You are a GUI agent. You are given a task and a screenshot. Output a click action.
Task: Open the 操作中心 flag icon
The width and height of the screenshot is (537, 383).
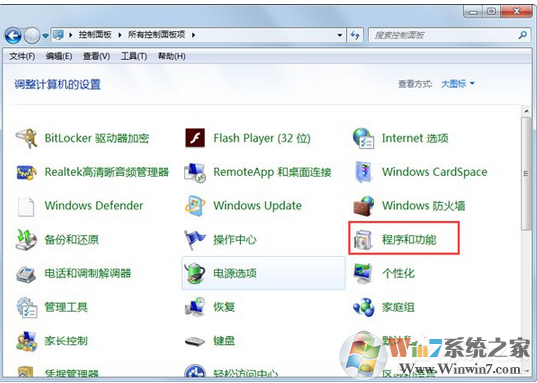(x=195, y=239)
